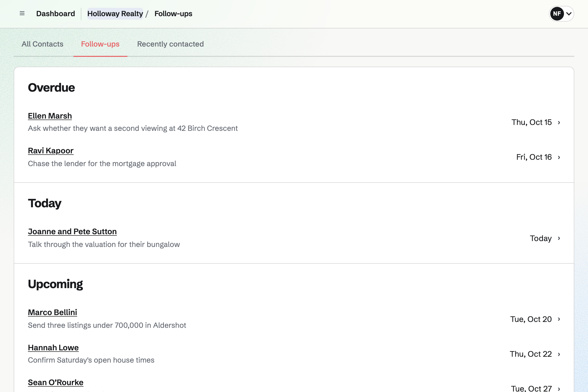
Task: Open Joanne and Pete Sutton contact
Action: click(72, 232)
